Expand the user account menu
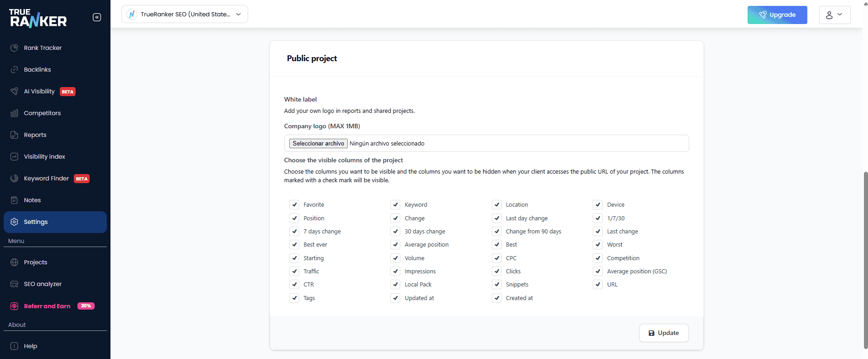This screenshot has width=868, height=359. tap(834, 15)
